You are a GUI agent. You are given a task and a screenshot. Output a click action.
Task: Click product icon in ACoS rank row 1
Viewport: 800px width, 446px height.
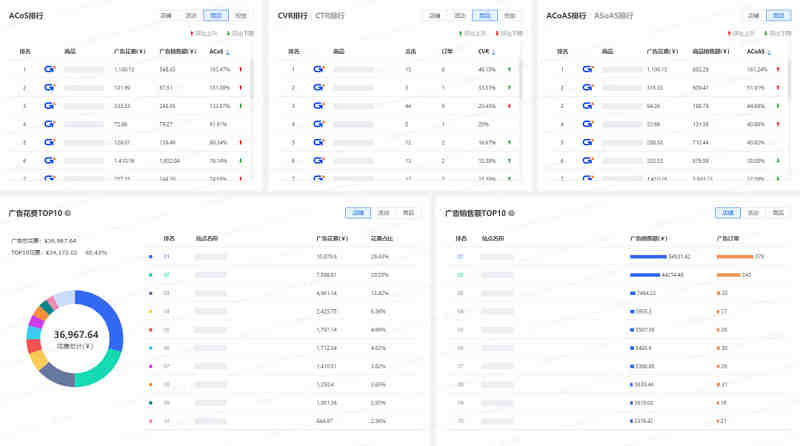click(x=49, y=69)
